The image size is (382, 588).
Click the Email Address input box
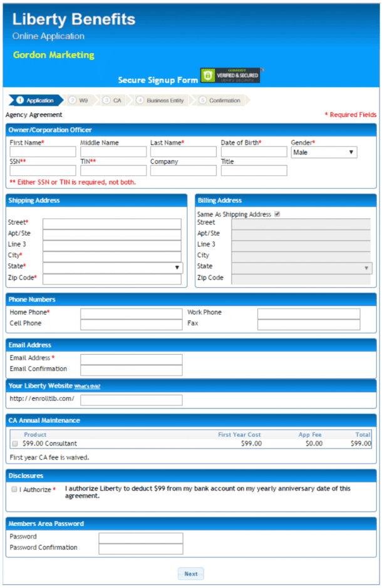coord(131,359)
